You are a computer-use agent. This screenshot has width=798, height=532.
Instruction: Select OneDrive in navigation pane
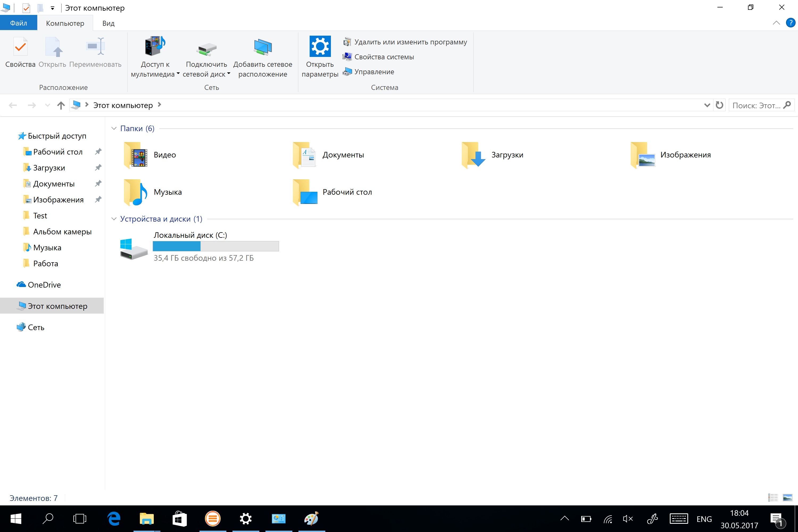tap(39, 285)
